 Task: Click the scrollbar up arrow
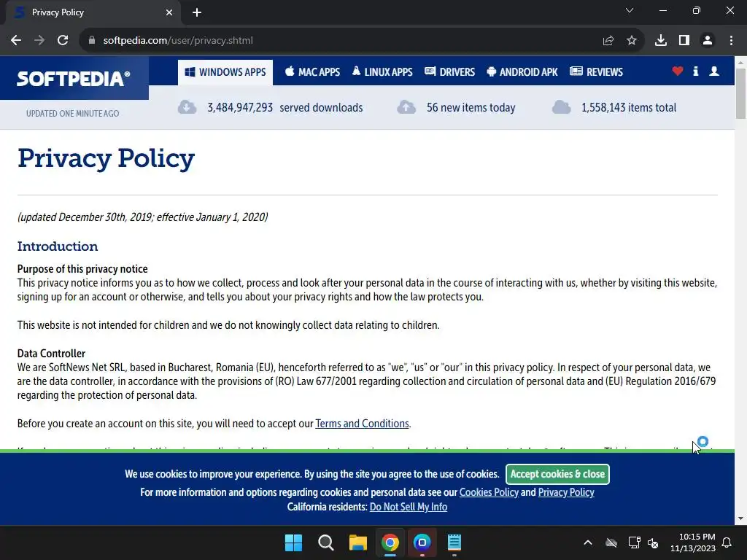pos(741,63)
